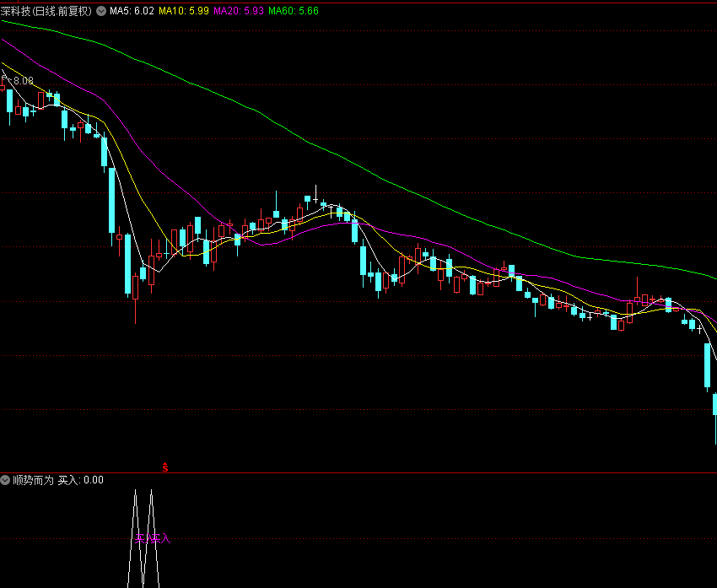
Task: Click the 买入: 0.00 indicator value
Action: click(80, 480)
